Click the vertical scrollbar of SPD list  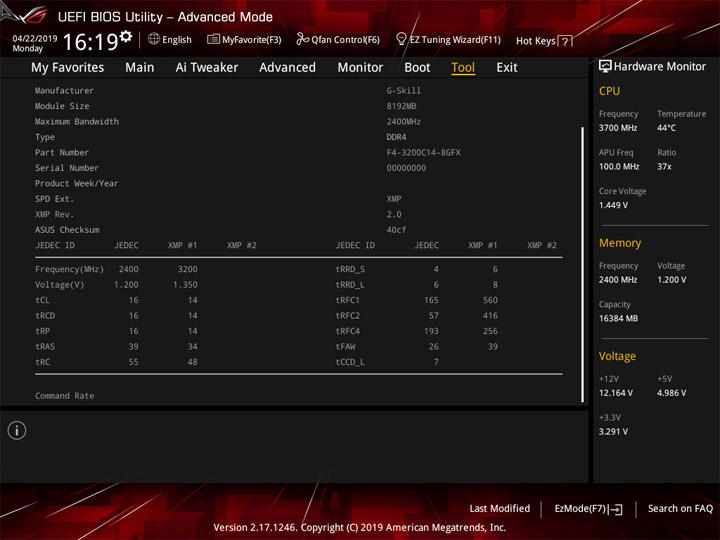click(x=583, y=264)
